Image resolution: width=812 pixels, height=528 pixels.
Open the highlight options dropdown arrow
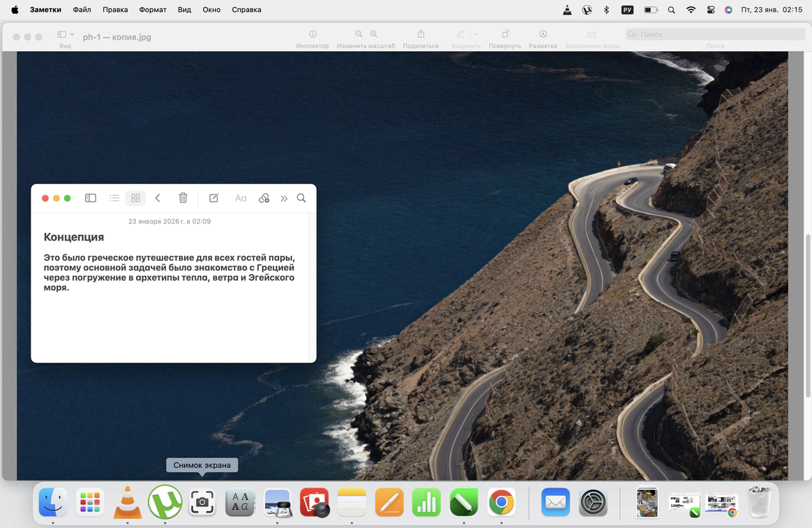point(476,34)
